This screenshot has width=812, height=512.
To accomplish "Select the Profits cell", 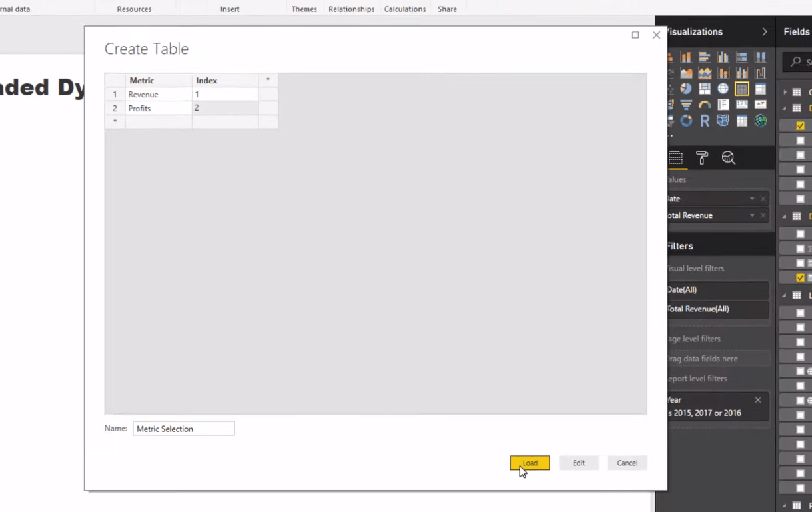I will pyautogui.click(x=159, y=108).
